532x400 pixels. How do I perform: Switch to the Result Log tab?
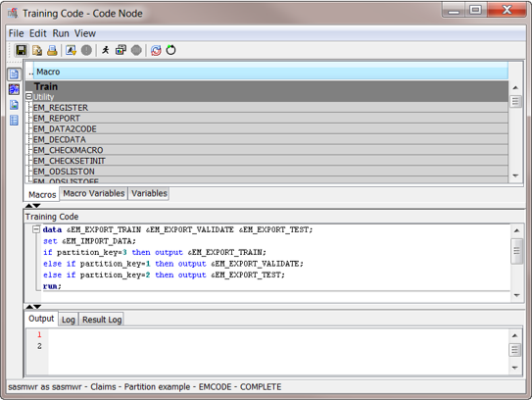[x=102, y=320]
